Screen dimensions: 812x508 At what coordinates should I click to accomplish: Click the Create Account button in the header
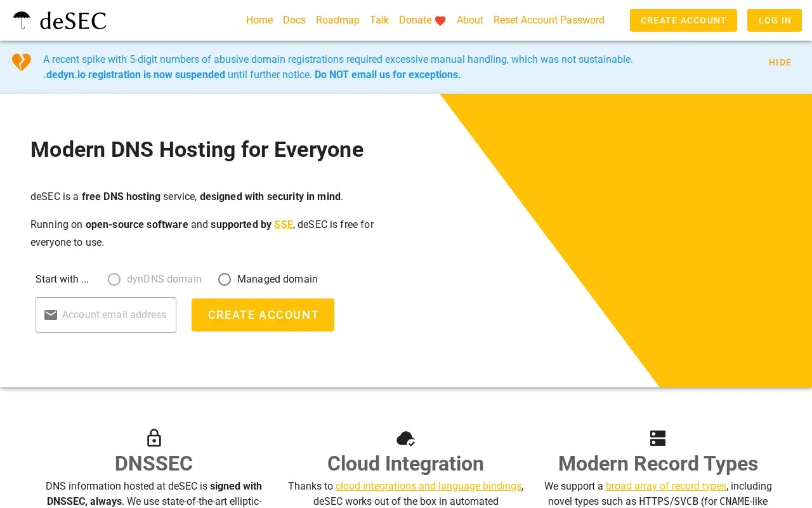coord(683,20)
